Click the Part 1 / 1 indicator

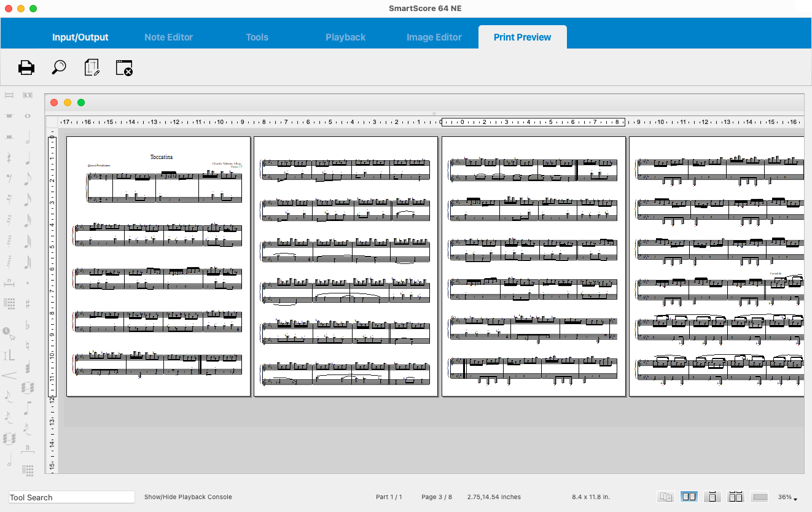(389, 497)
